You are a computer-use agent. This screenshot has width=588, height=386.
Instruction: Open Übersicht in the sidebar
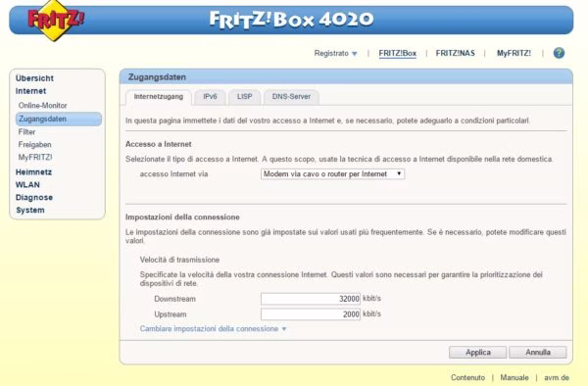click(x=34, y=78)
